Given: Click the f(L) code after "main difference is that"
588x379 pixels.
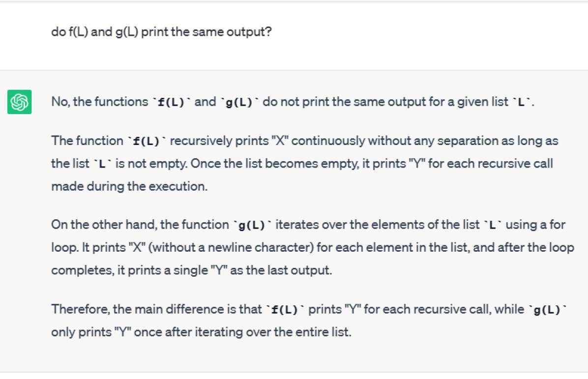Looking at the screenshot, I should point(285,310).
